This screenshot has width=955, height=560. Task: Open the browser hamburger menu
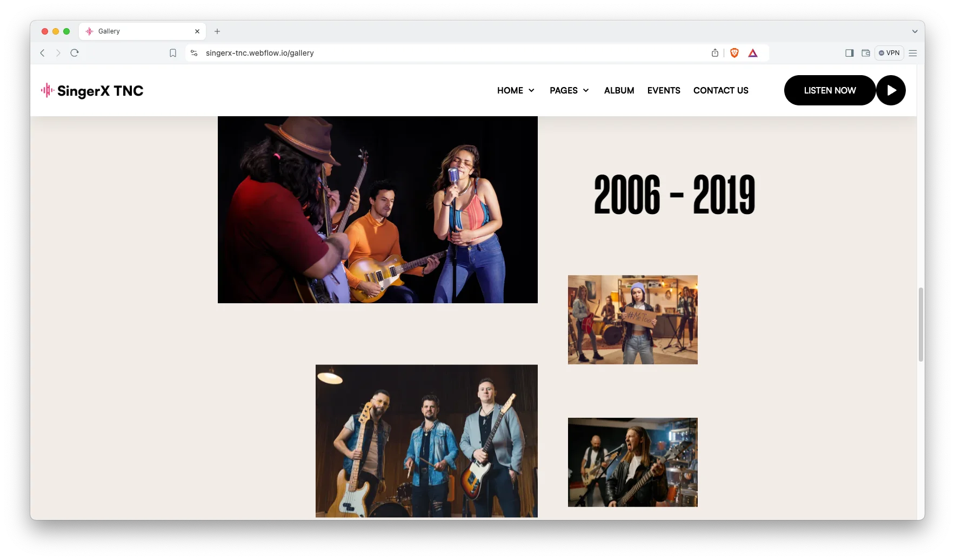point(913,53)
